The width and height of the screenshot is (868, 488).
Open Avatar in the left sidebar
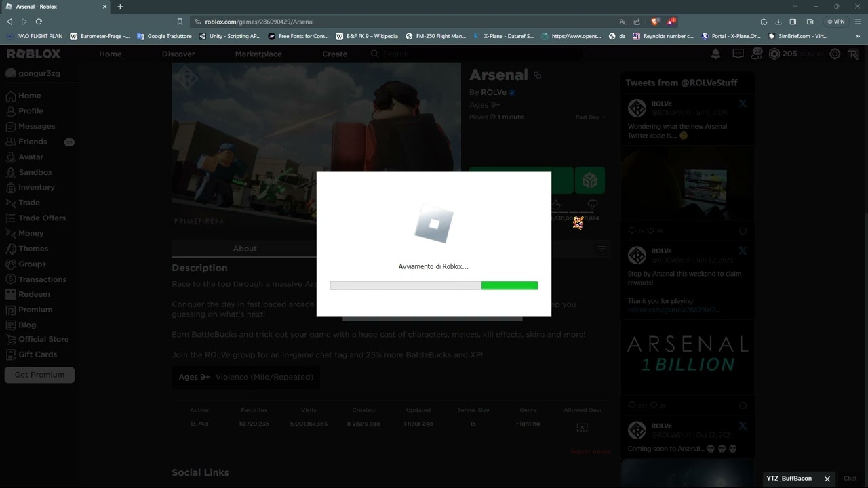click(x=31, y=157)
